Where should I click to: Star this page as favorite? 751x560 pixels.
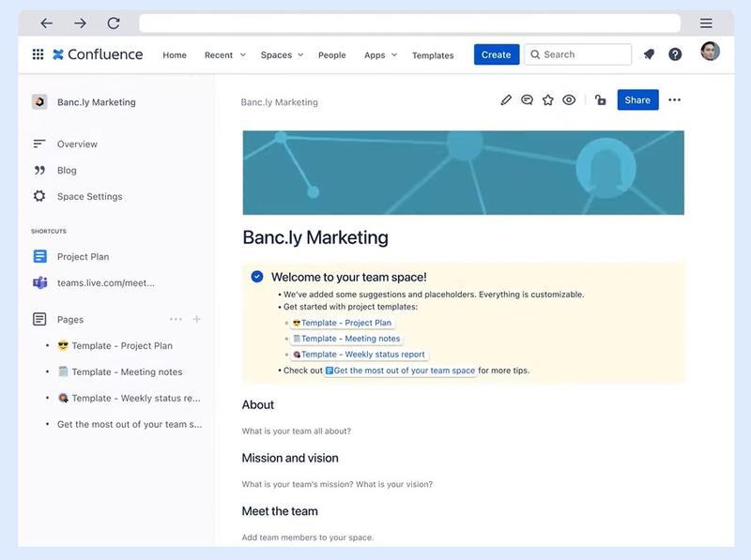548,100
